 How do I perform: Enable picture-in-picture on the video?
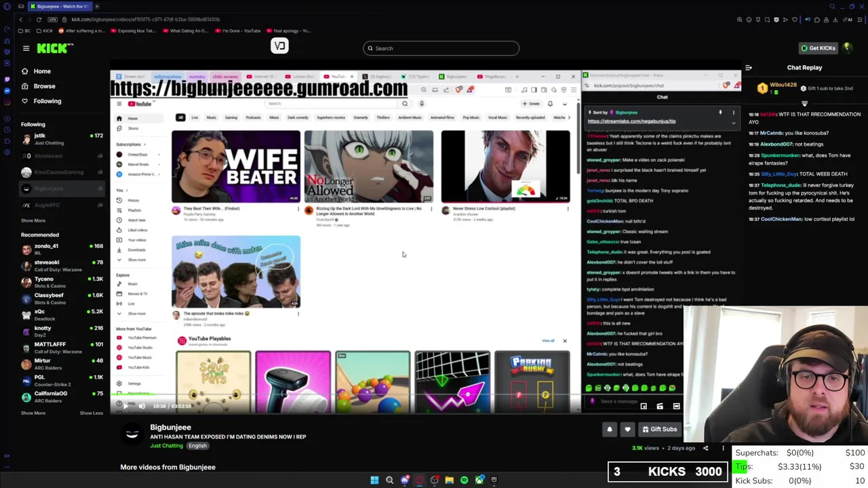pyautogui.click(x=644, y=406)
